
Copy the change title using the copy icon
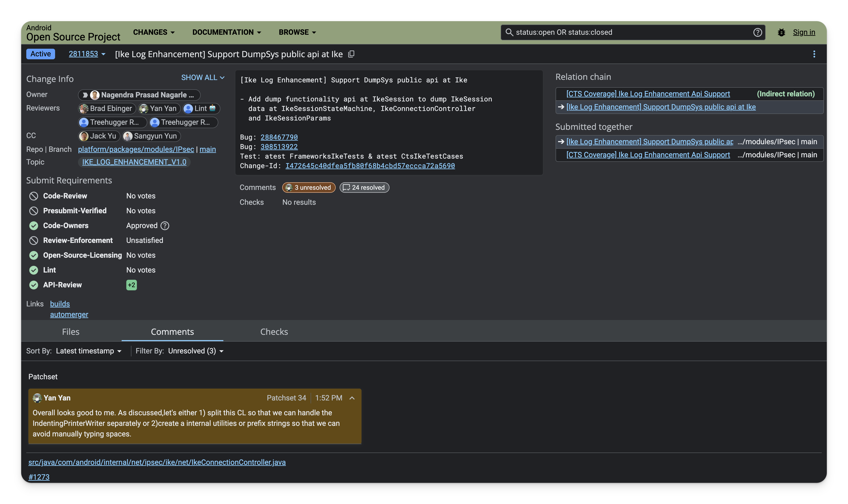(351, 54)
